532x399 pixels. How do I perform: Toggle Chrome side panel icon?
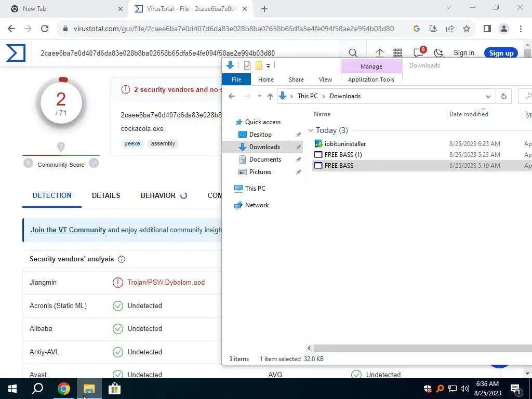[487, 29]
